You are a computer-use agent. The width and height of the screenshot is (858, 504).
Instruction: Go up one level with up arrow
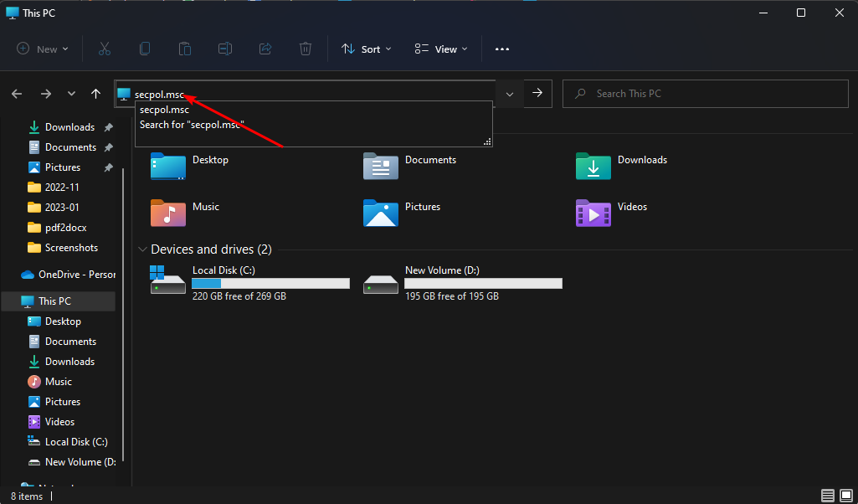(x=95, y=94)
